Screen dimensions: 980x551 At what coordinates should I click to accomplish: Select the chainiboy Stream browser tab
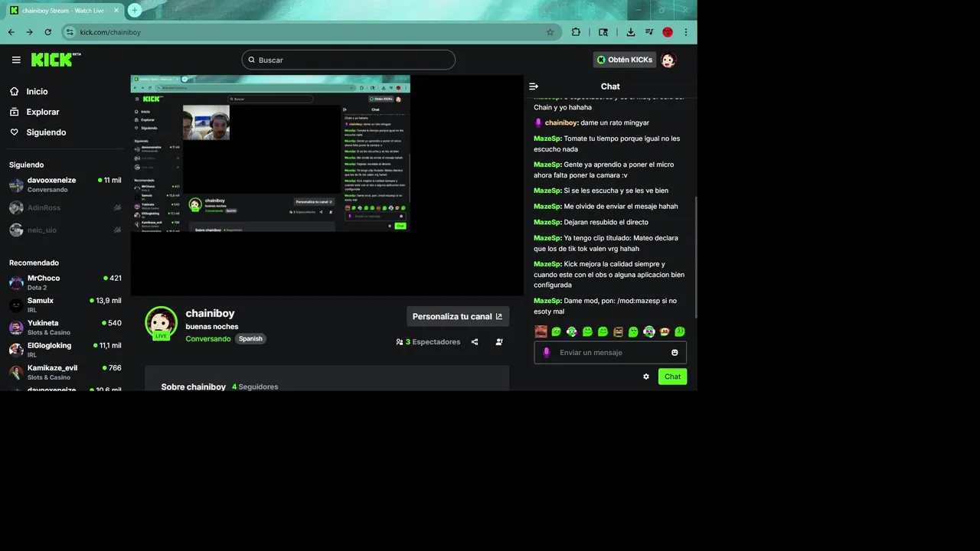tap(64, 11)
